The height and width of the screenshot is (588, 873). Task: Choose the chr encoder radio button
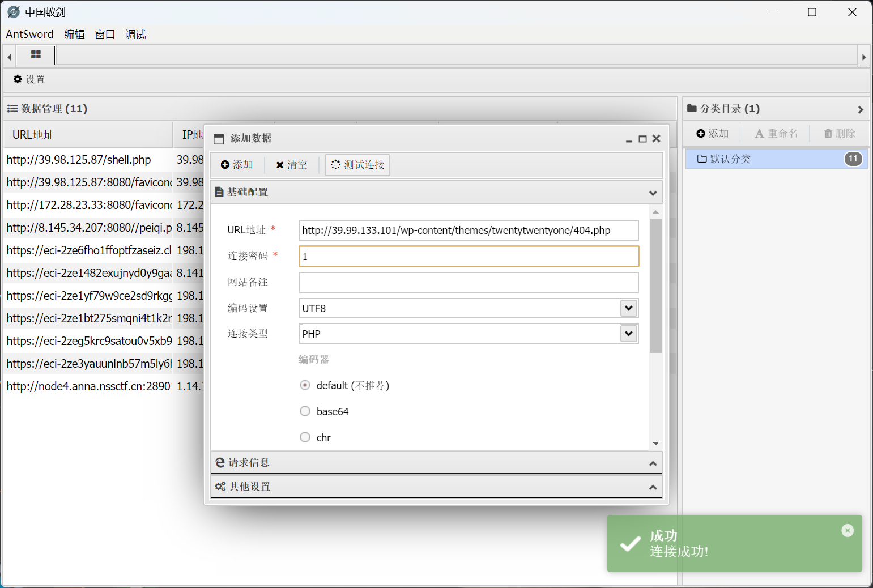tap(305, 437)
